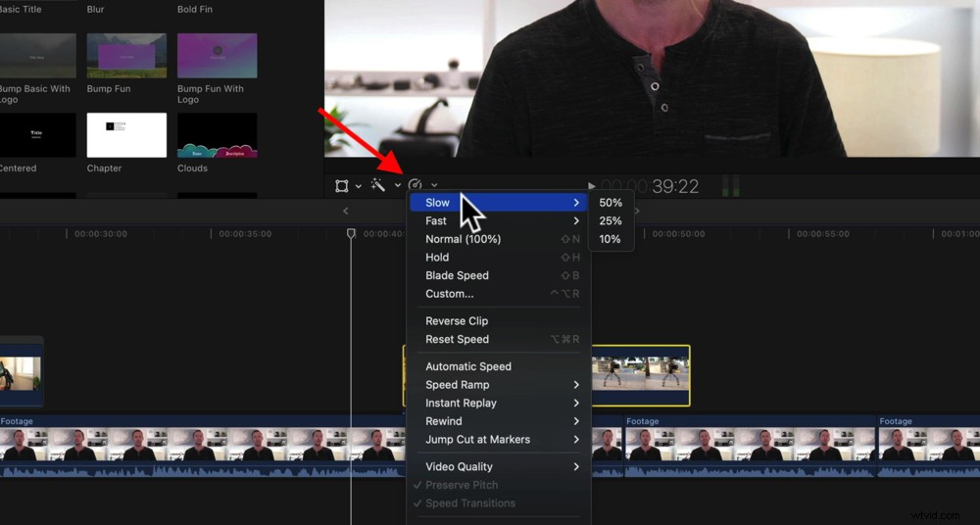Screen dimensions: 980x525
Task: Open Custom... speed option
Action: 498,293
